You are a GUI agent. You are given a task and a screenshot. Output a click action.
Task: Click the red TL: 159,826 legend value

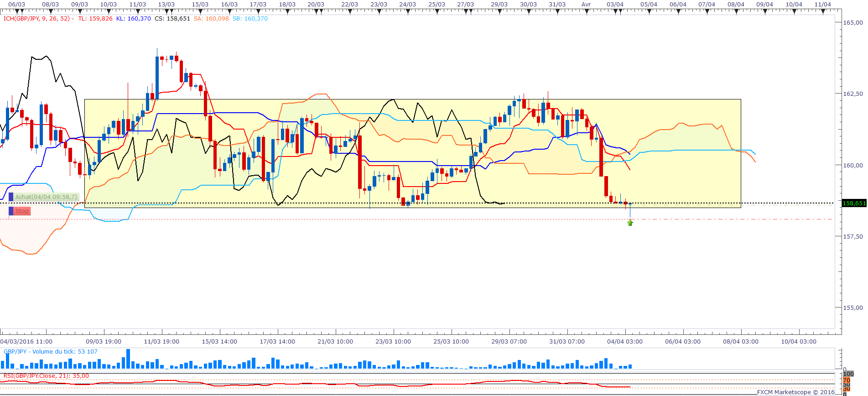click(x=95, y=19)
